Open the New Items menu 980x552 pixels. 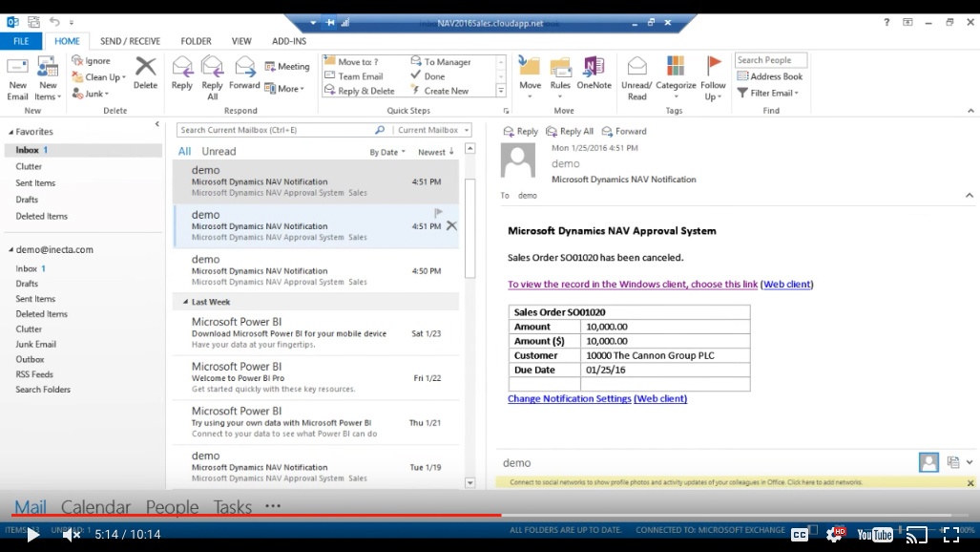[x=48, y=78]
